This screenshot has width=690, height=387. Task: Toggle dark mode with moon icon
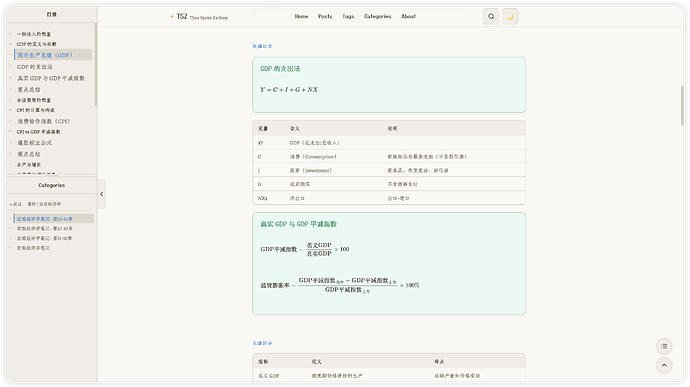tap(510, 17)
